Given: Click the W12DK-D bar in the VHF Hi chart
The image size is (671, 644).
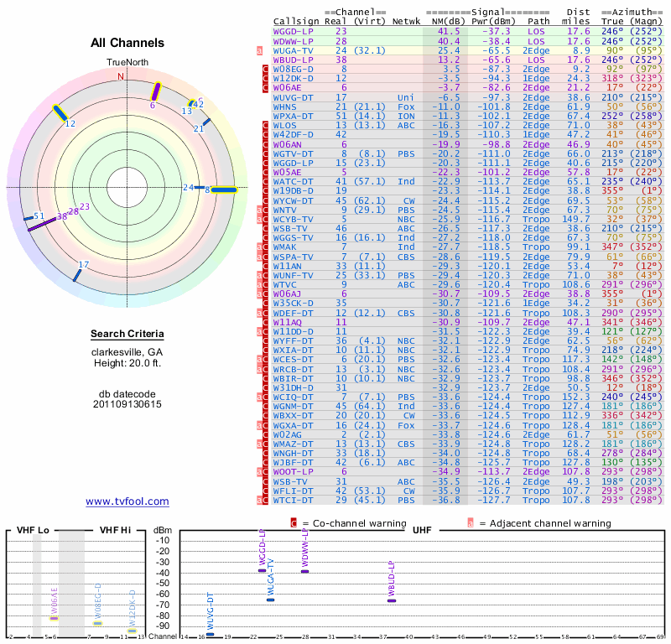Looking at the screenshot, I should (132, 631).
